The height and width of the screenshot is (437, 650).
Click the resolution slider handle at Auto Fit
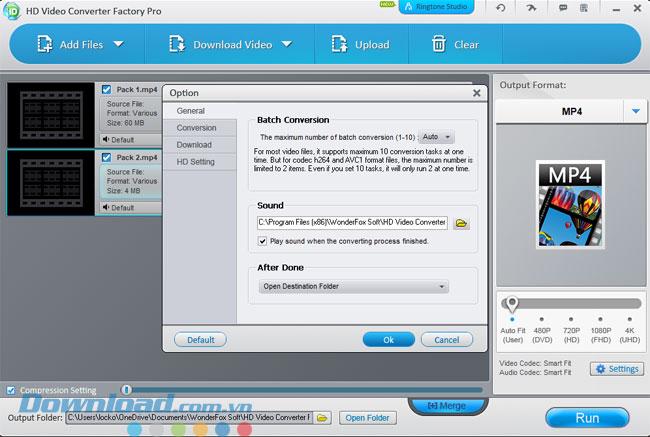click(511, 304)
